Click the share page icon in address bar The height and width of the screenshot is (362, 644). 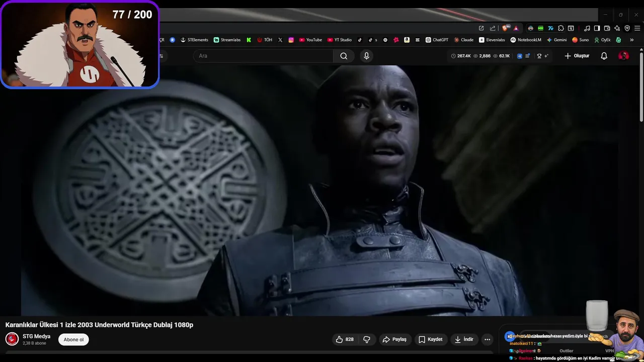pos(493,28)
